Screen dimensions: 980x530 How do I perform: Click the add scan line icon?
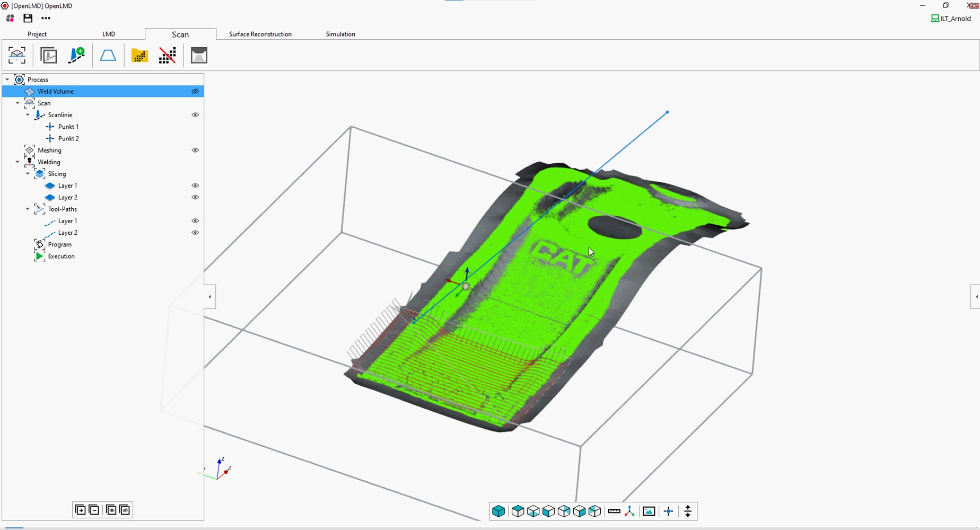tap(77, 56)
